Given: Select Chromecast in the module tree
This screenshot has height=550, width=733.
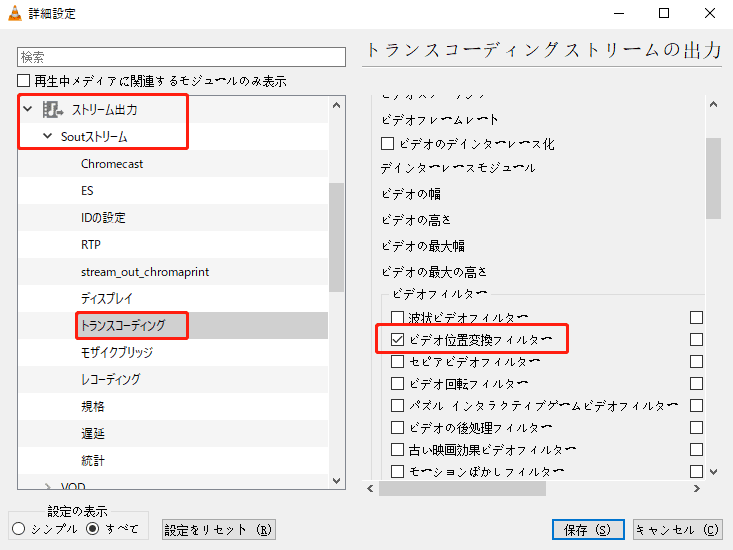Looking at the screenshot, I should tap(112, 164).
